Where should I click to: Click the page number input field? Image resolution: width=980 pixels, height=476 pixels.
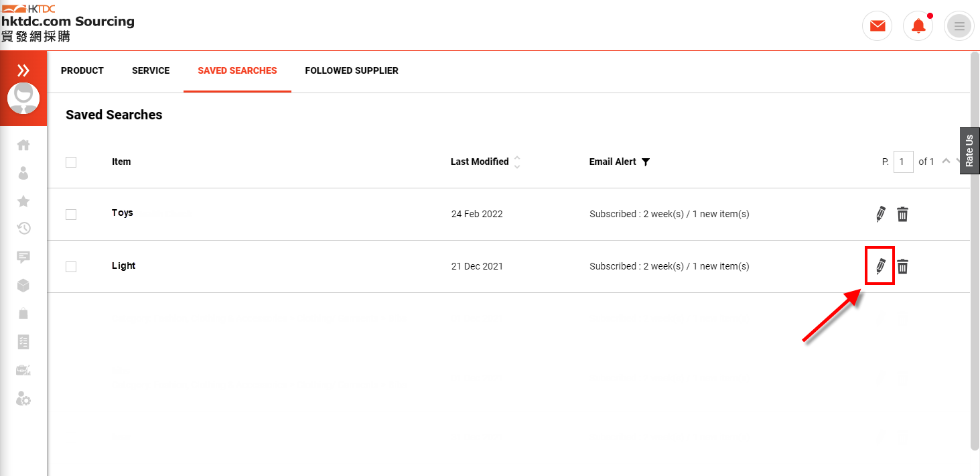903,162
